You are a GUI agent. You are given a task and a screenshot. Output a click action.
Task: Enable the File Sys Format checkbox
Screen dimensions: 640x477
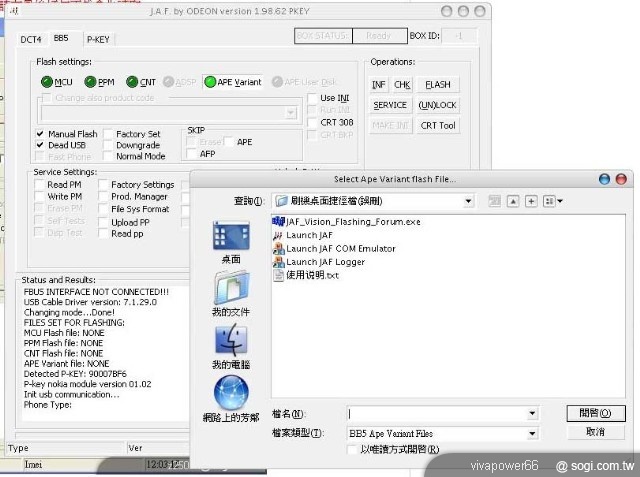[103, 209]
